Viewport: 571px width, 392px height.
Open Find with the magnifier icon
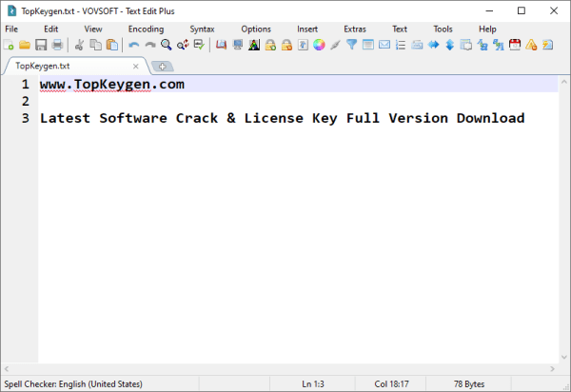167,45
